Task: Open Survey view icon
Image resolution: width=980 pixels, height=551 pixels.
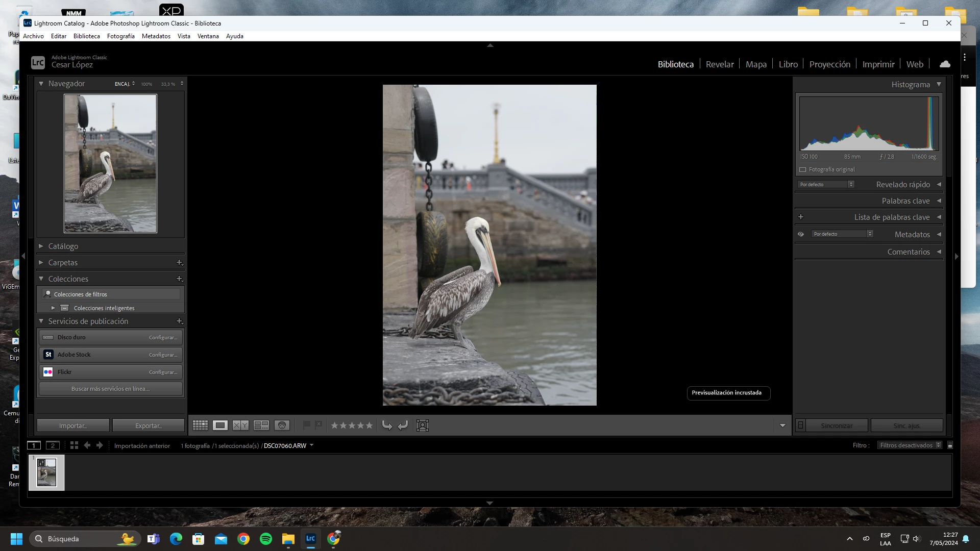Action: coord(261,425)
